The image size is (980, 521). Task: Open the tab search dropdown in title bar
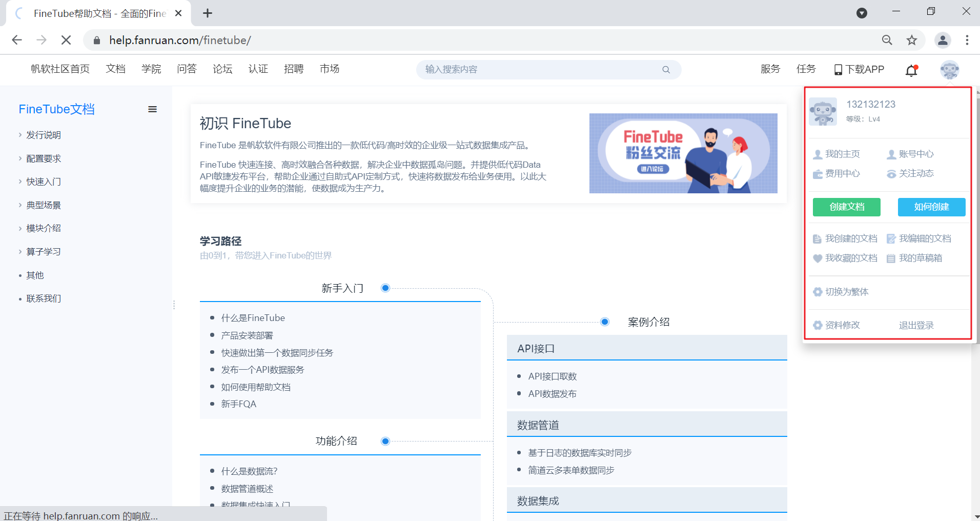point(862,13)
